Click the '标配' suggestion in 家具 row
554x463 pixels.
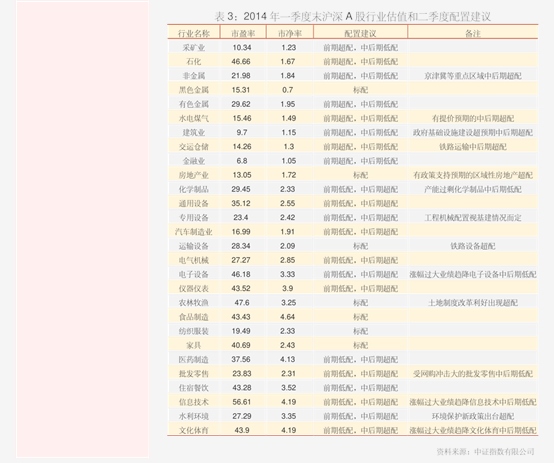click(360, 345)
